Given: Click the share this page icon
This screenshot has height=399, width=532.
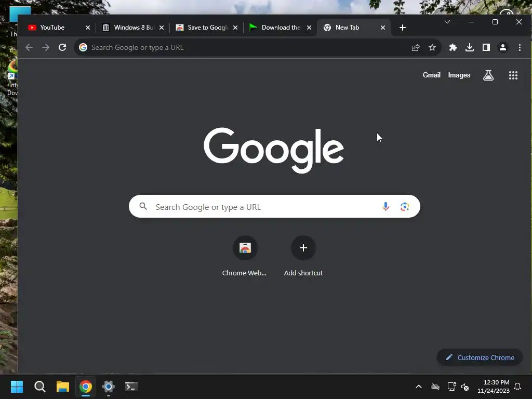Looking at the screenshot, I should (x=416, y=47).
